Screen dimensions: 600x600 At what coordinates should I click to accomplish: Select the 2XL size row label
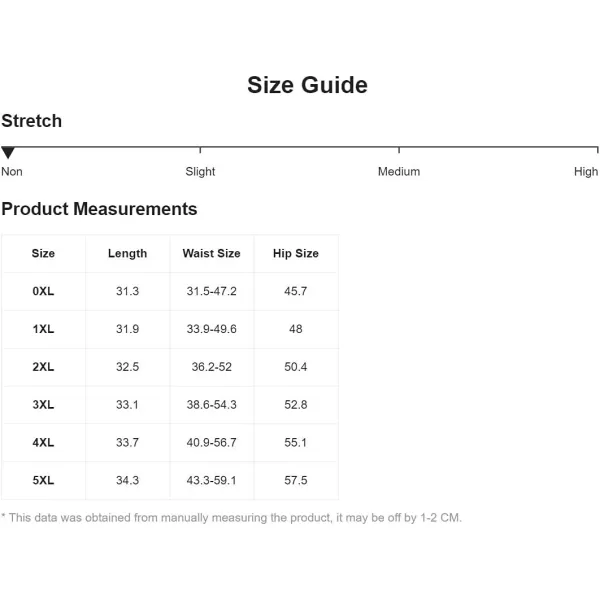click(43, 367)
